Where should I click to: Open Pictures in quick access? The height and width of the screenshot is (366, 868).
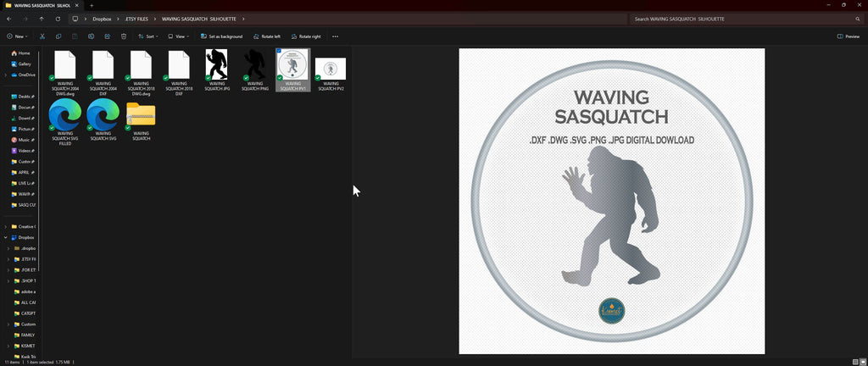click(22, 129)
